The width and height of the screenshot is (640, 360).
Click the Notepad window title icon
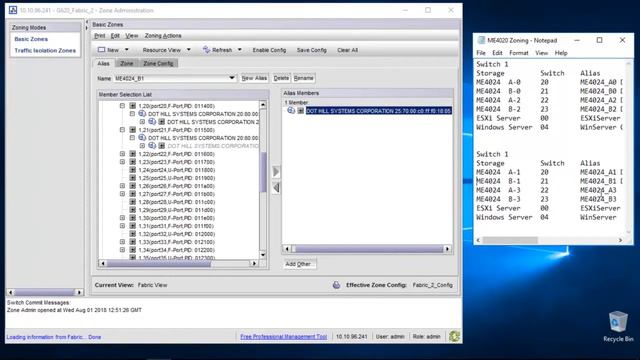coord(481,40)
